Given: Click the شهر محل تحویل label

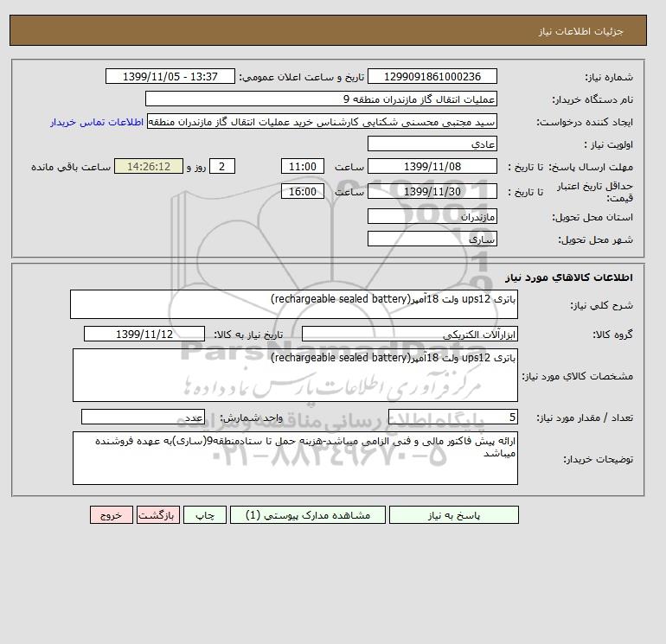Looking at the screenshot, I should point(595,239).
